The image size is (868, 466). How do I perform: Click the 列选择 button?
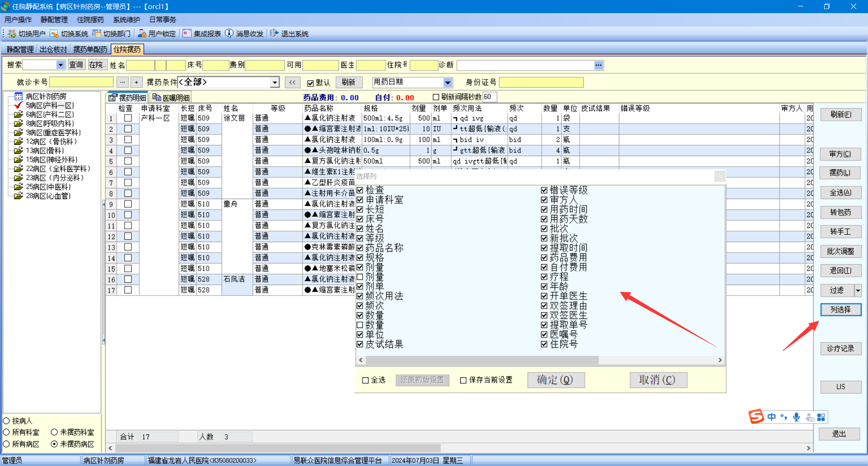click(840, 309)
